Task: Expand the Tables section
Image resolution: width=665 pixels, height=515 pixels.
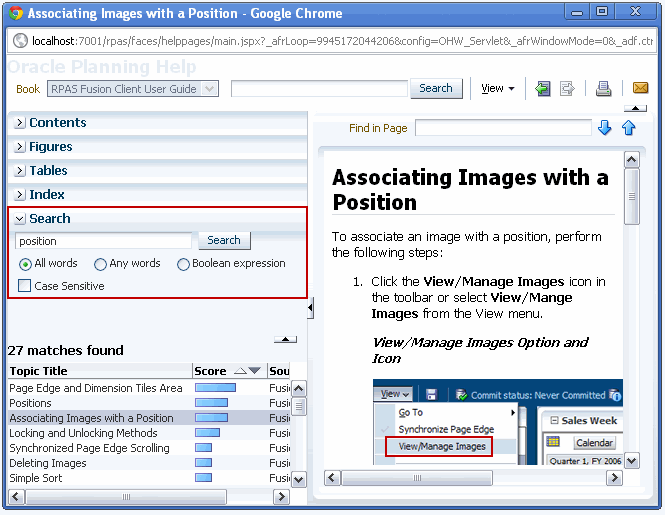Action: 20,171
